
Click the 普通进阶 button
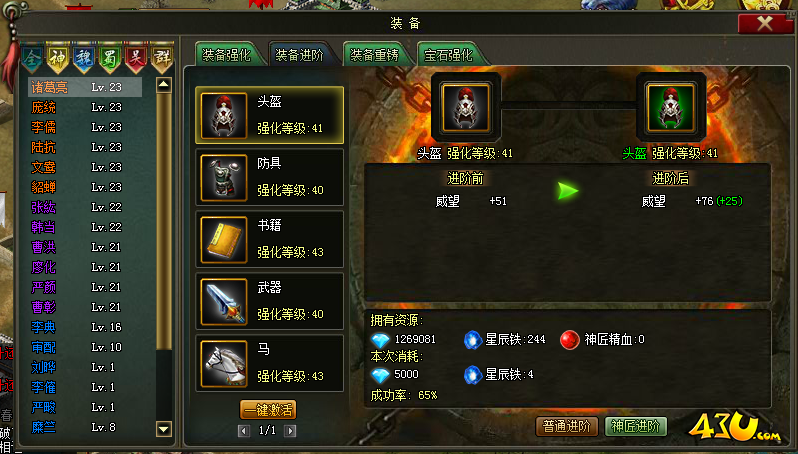click(x=566, y=426)
